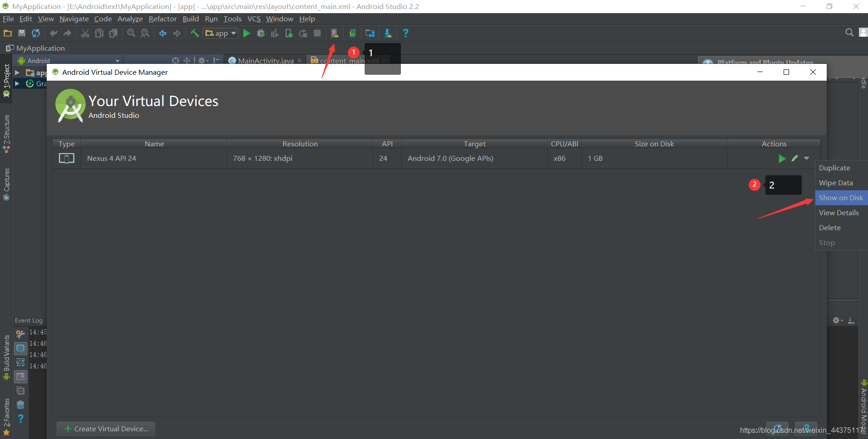Choose Duplicate from the AVD actions menu
The height and width of the screenshot is (439, 868).
(841, 168)
